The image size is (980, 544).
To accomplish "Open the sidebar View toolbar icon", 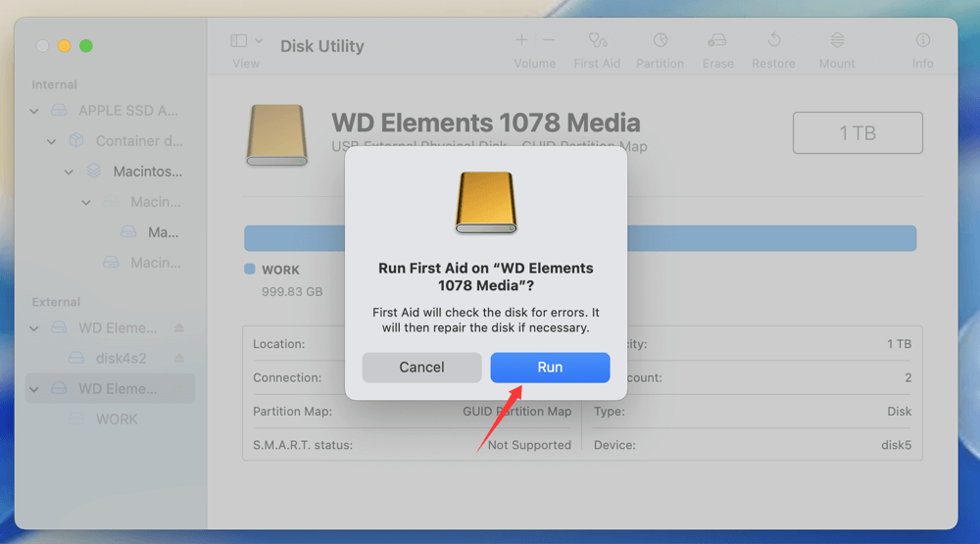I will (x=239, y=40).
